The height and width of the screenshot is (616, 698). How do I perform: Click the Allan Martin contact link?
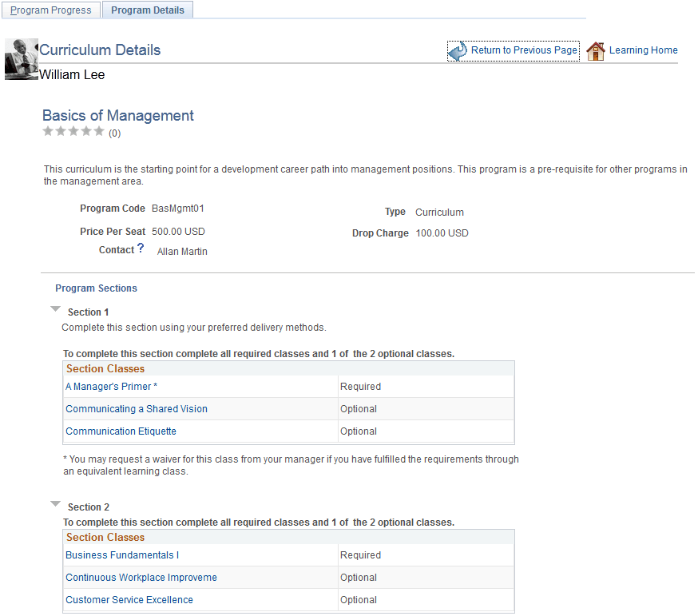click(x=181, y=251)
